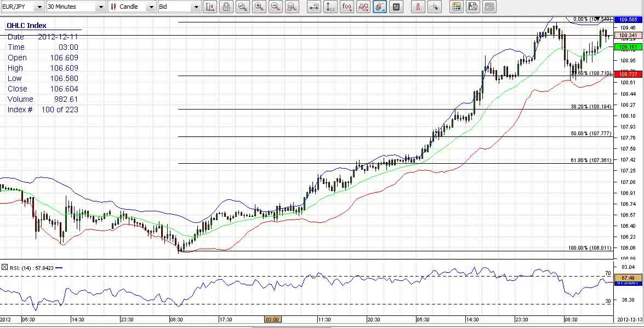Click the highlighted 03:00 time marker
The image size is (644, 328).
point(272,319)
